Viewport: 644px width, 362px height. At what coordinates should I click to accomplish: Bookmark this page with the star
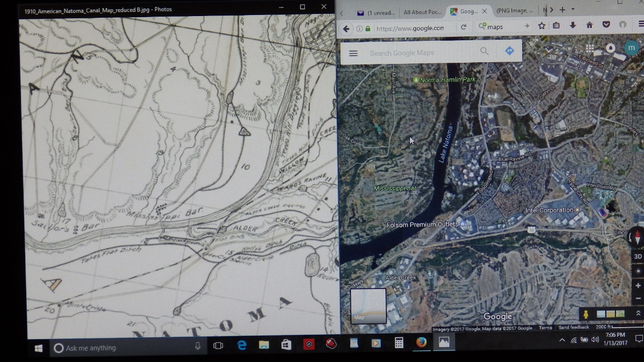pyautogui.click(x=542, y=26)
